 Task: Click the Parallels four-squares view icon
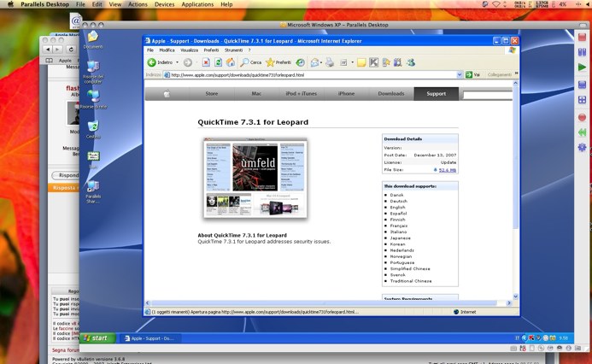[583, 100]
